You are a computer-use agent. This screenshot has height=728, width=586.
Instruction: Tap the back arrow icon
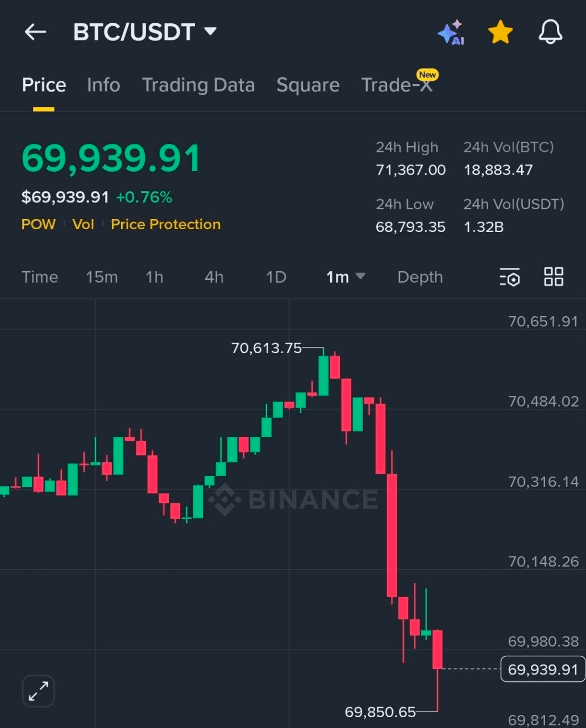tap(35, 32)
